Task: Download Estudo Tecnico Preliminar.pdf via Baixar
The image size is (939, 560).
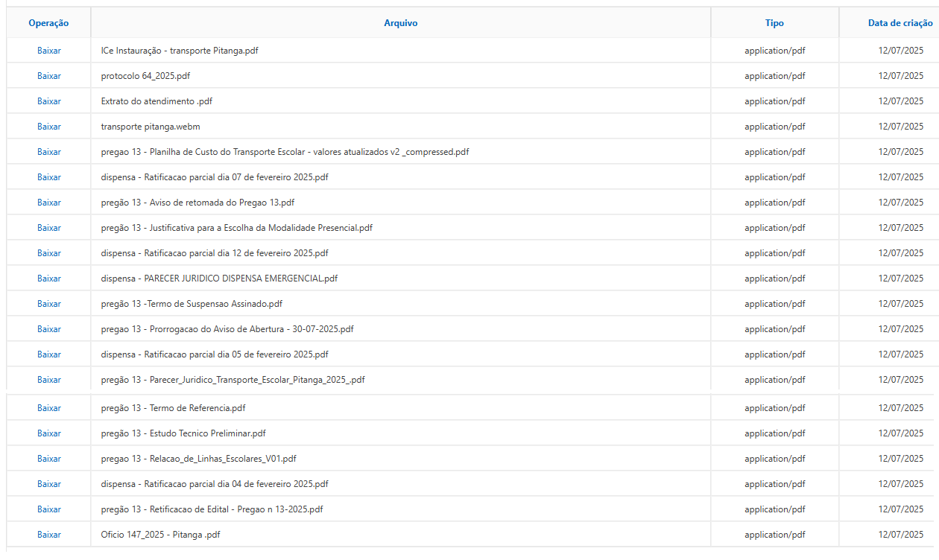Action: 49,433
